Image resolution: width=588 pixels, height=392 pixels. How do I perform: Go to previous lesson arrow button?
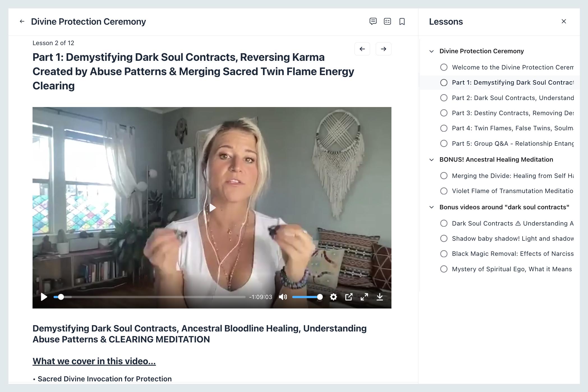point(362,49)
